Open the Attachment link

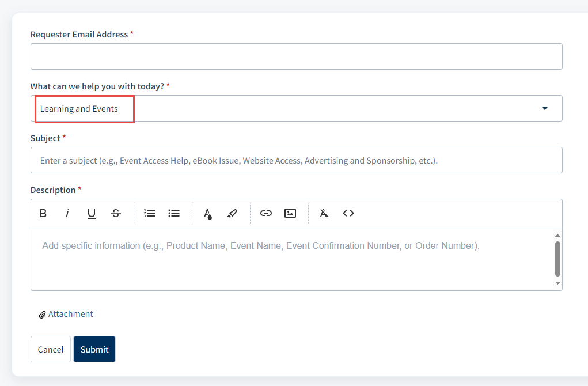[70, 314]
